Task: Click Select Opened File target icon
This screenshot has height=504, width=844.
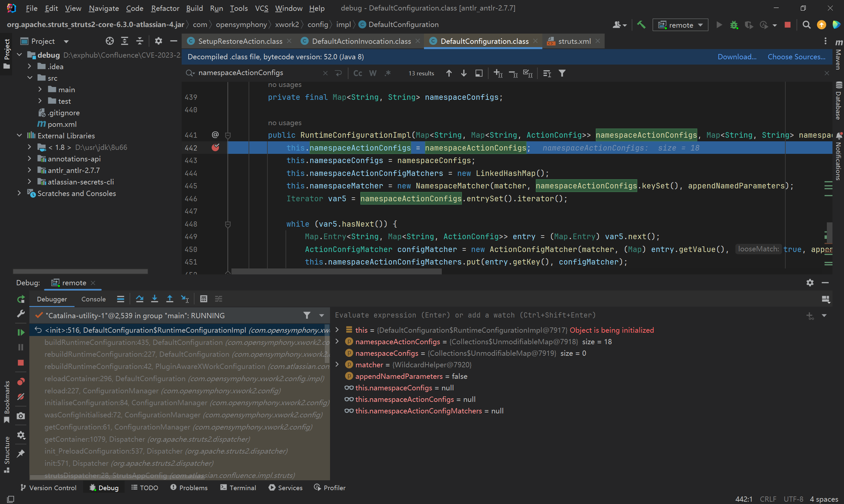Action: tap(109, 41)
